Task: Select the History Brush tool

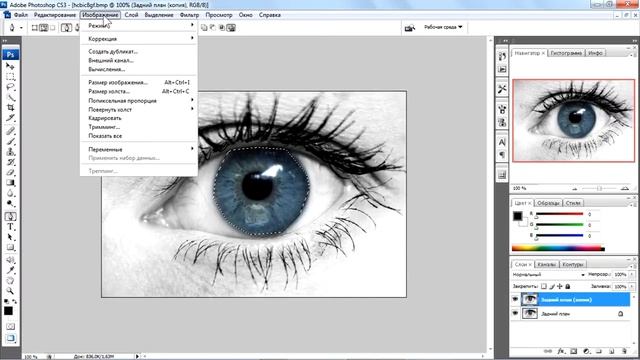Action: pyautogui.click(x=10, y=162)
